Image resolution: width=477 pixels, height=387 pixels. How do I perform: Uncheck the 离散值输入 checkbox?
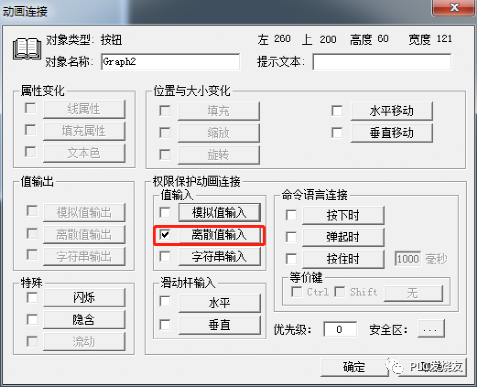click(x=165, y=235)
